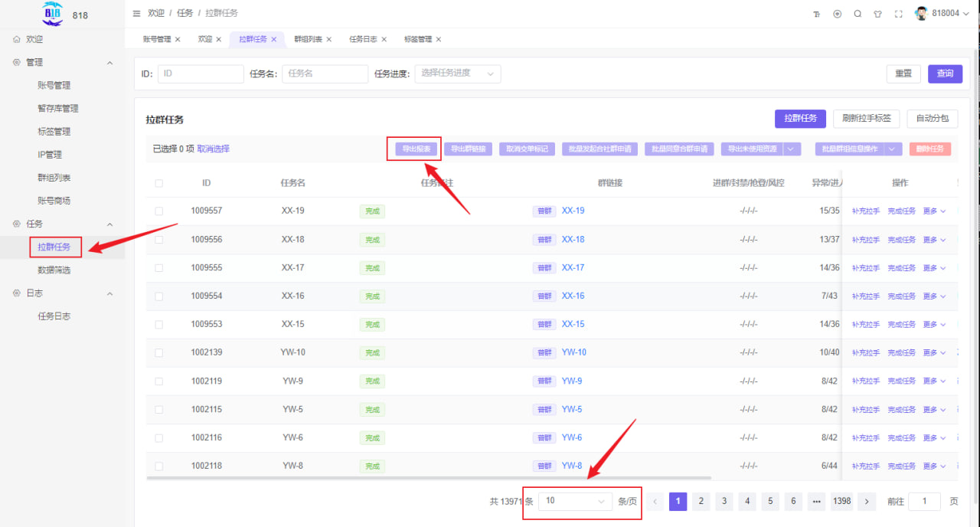Collapse the 任务 sidebar section
980x527 pixels.
click(x=109, y=224)
